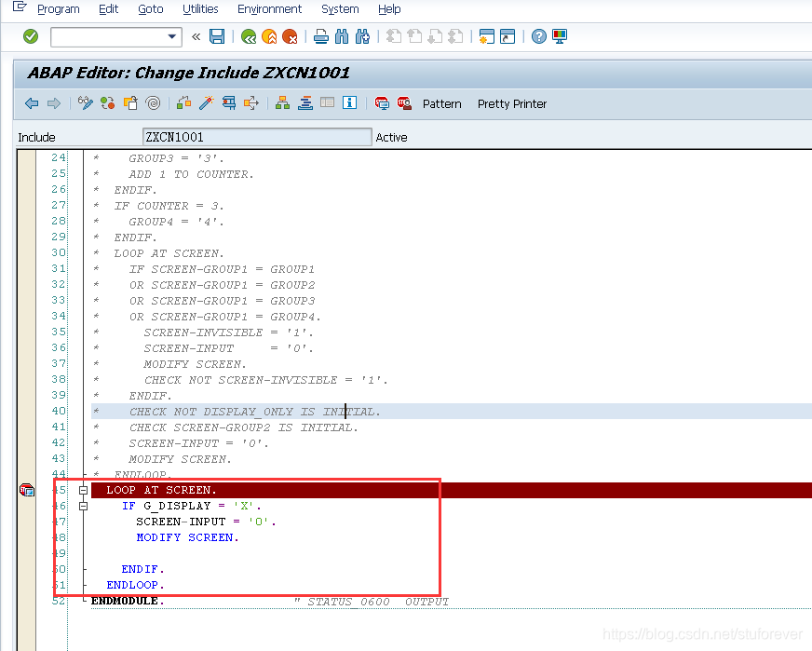
Task: Click the Where-Used List icon
Action: pos(251,103)
